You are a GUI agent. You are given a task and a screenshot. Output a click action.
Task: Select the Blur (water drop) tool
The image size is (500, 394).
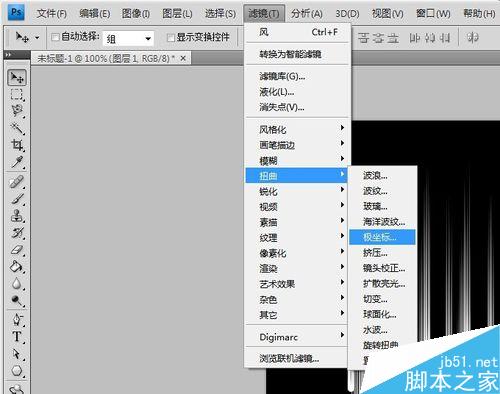[17, 284]
